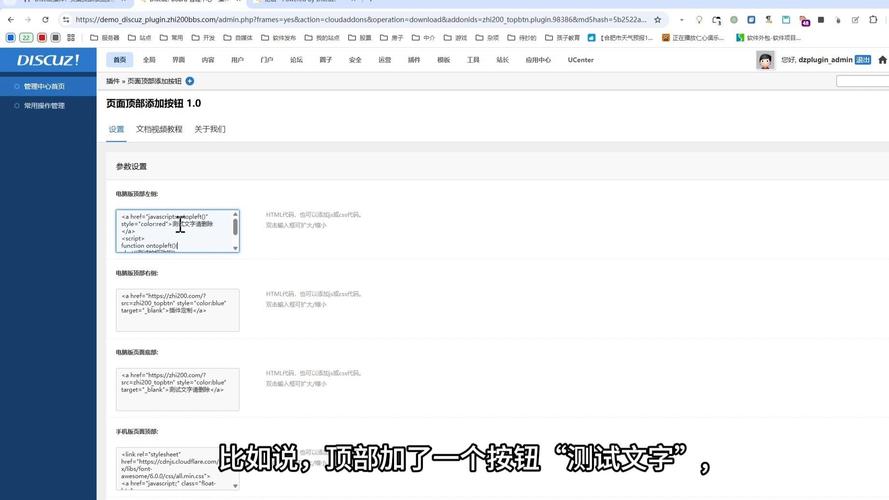Click the search box below the header
Image resolution: width=889 pixels, height=500 pixels.
coord(862,81)
